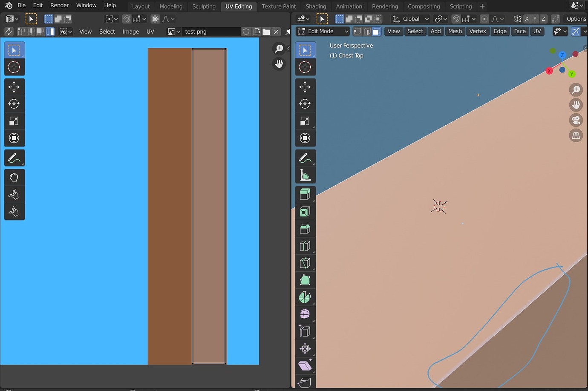The height and width of the screenshot is (391, 588).
Task: Activate the Grab sculpt tool in UV editor
Action: tap(14, 178)
